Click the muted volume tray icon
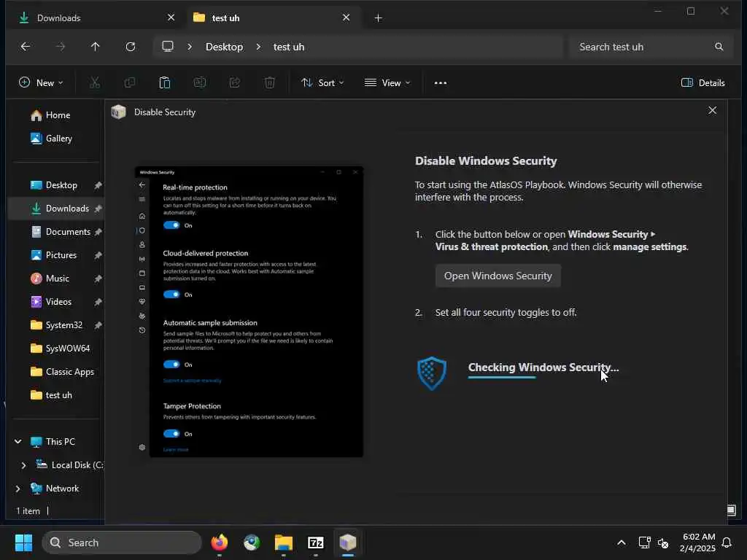 [662, 542]
